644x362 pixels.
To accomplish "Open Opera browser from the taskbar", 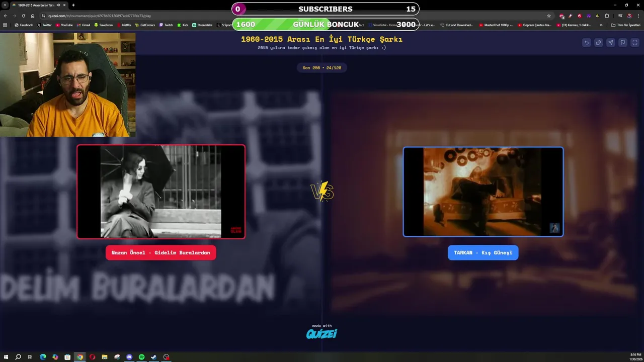I will click(92, 357).
